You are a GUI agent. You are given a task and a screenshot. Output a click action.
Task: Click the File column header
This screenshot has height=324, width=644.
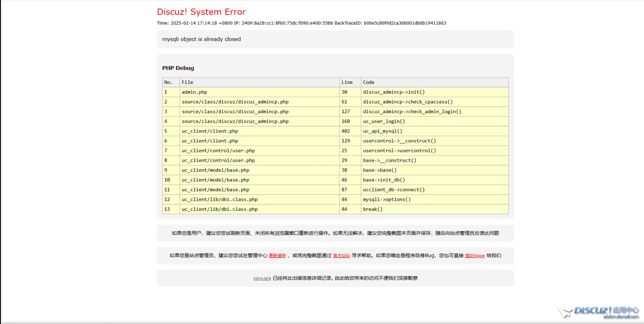187,82
